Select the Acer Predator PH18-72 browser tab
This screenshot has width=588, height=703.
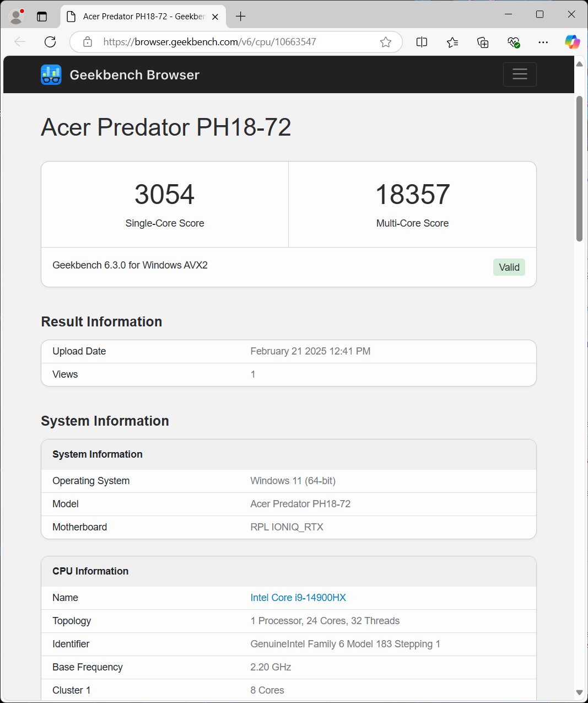[x=143, y=17]
